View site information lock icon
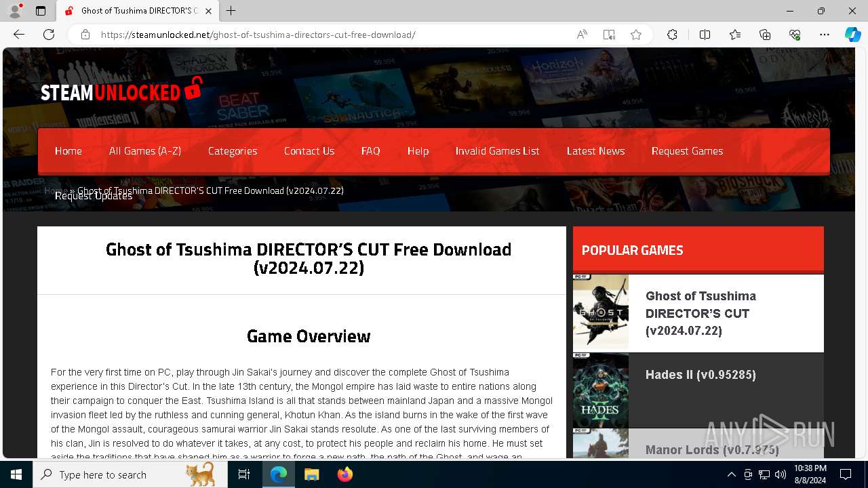Screen dimensions: 868x488 tap(85, 35)
